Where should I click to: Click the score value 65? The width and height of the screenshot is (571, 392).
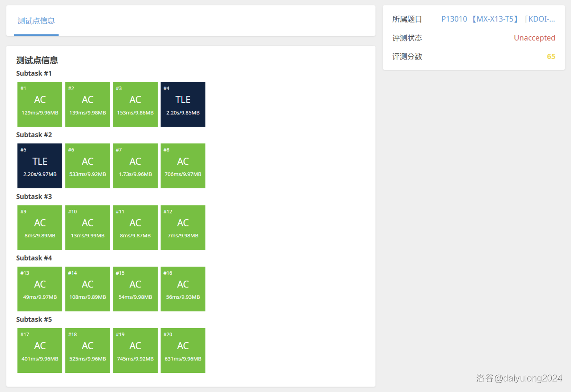pos(551,57)
